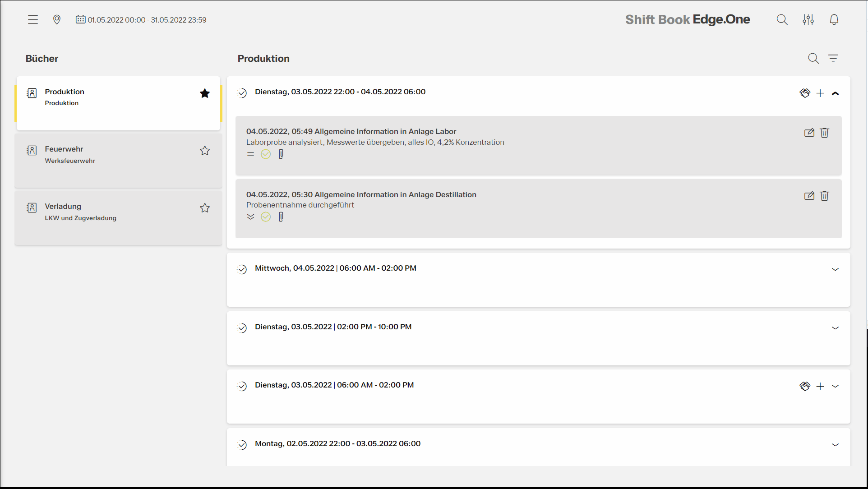
Task: Search within Produktion entries
Action: point(813,59)
